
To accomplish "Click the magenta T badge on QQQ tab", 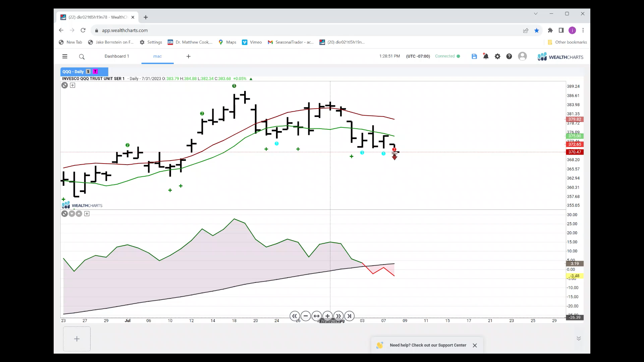I will 95,71.
